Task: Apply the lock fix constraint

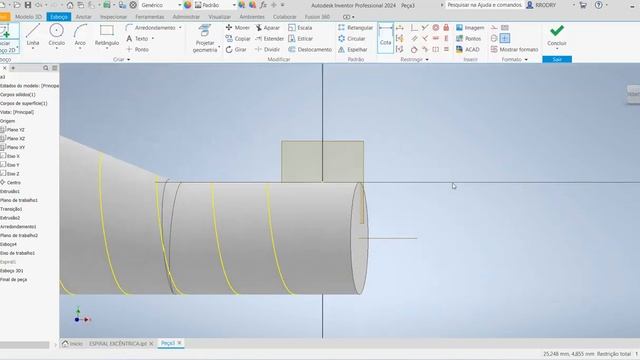Action: (x=446, y=28)
